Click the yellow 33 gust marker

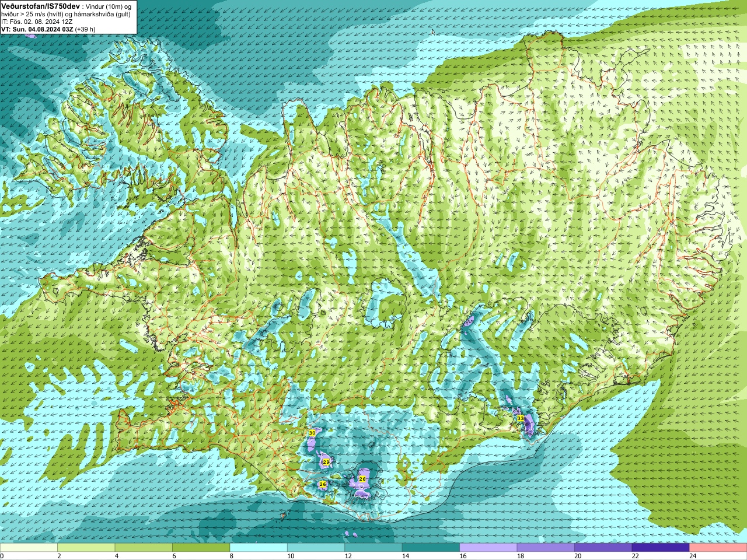point(520,418)
